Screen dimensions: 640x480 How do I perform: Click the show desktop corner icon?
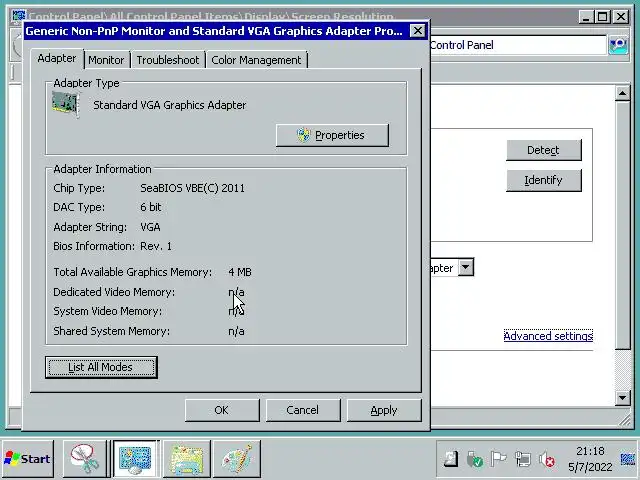(x=628, y=459)
